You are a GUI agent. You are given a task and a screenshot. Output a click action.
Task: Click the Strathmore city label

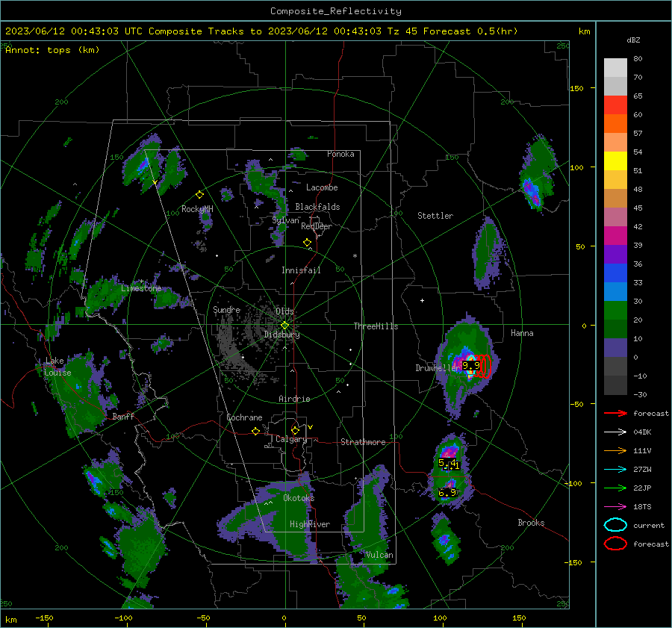pyautogui.click(x=363, y=442)
